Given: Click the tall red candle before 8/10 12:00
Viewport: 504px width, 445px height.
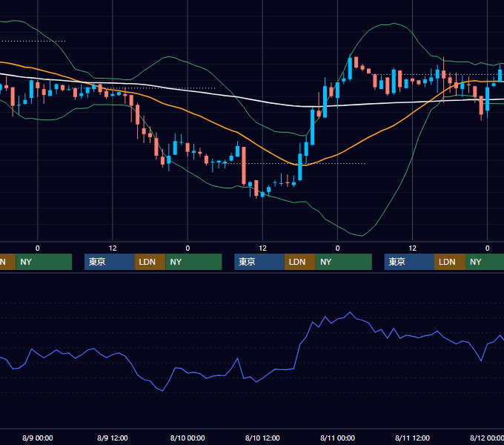Looking at the screenshot, I should pos(244,165).
